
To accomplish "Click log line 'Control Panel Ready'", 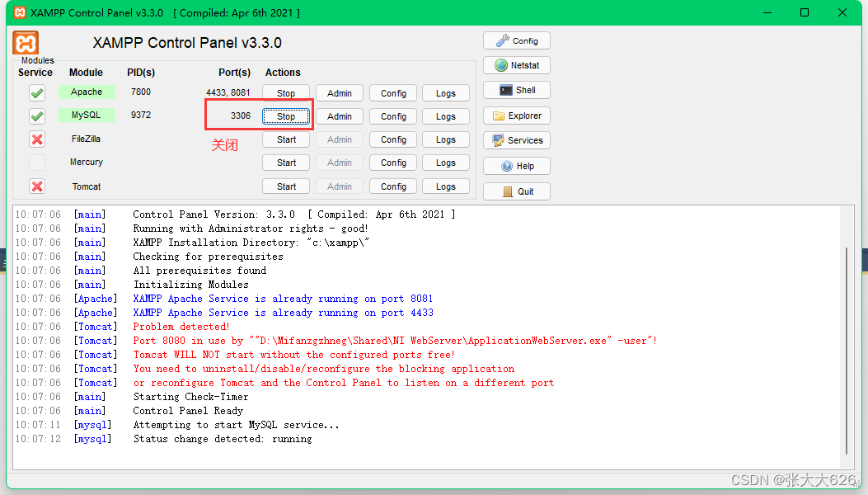I will point(188,411).
